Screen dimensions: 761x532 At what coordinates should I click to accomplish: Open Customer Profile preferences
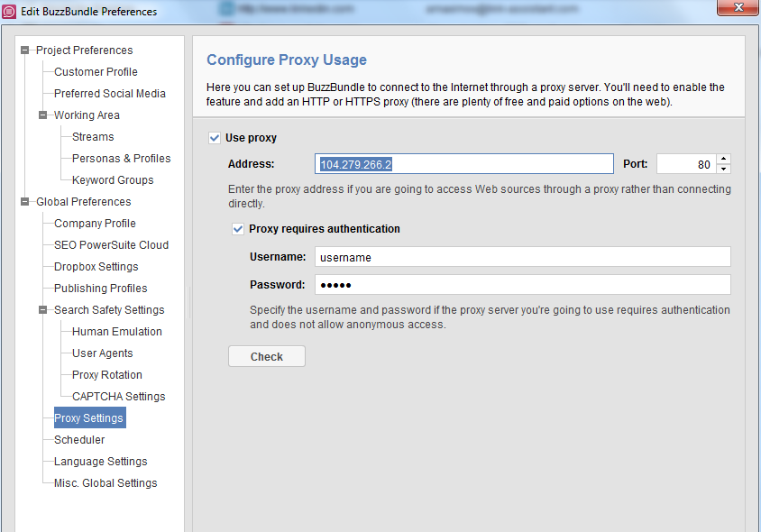pos(96,72)
